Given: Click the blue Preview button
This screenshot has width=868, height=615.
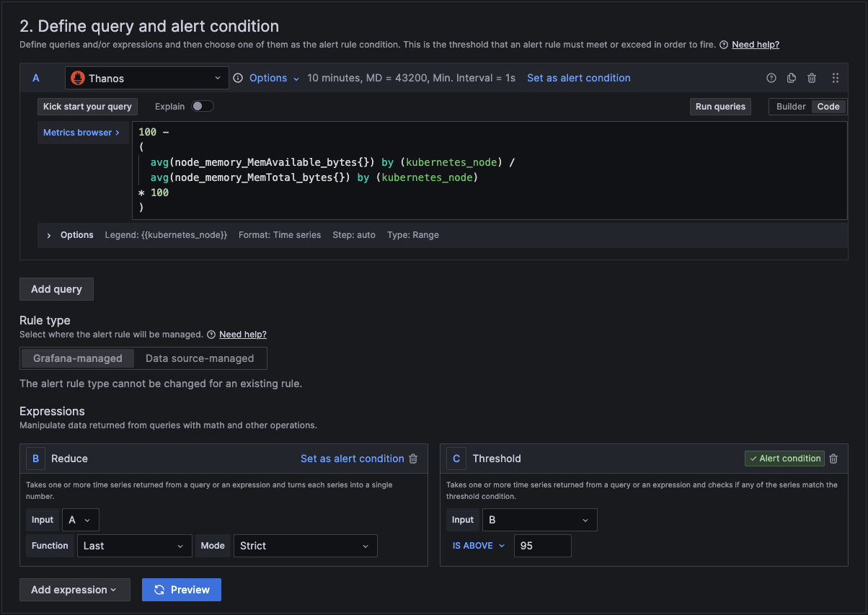Looking at the screenshot, I should point(182,590).
